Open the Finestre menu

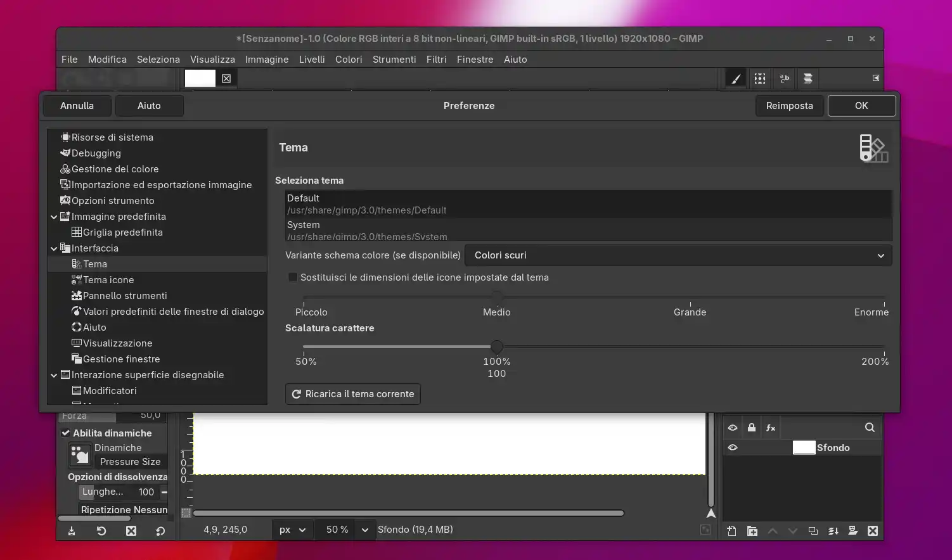[x=475, y=60]
